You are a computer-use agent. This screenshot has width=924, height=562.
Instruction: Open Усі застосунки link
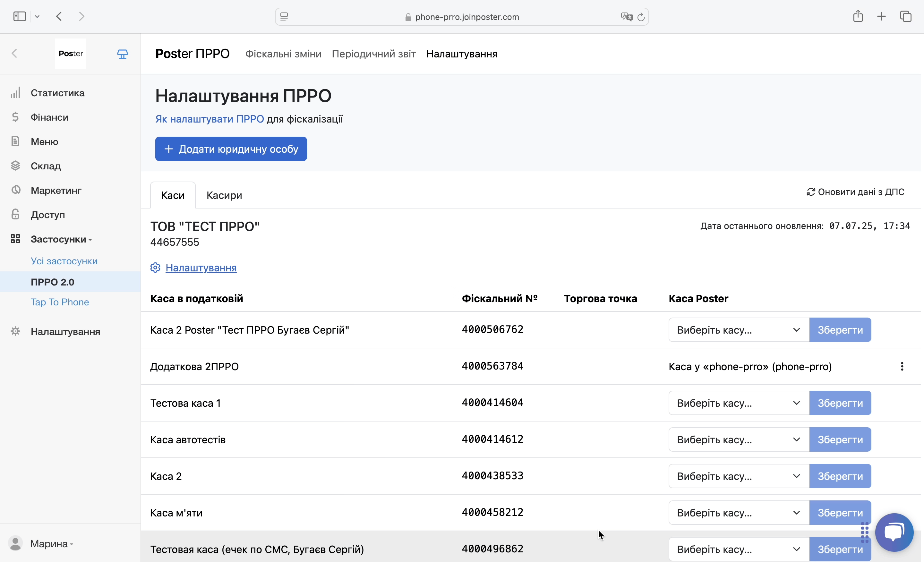[64, 261]
